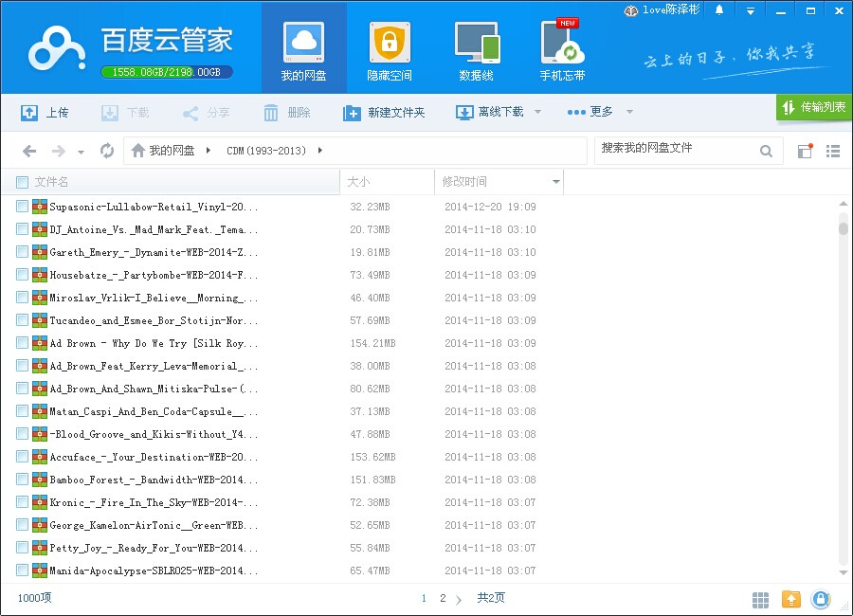This screenshot has width=853, height=616.
Task: Click the next page arrow
Action: 459,599
